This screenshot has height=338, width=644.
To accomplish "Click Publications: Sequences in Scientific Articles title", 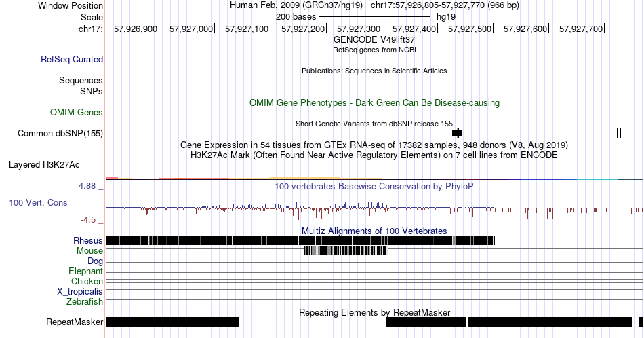I will [x=374, y=71].
